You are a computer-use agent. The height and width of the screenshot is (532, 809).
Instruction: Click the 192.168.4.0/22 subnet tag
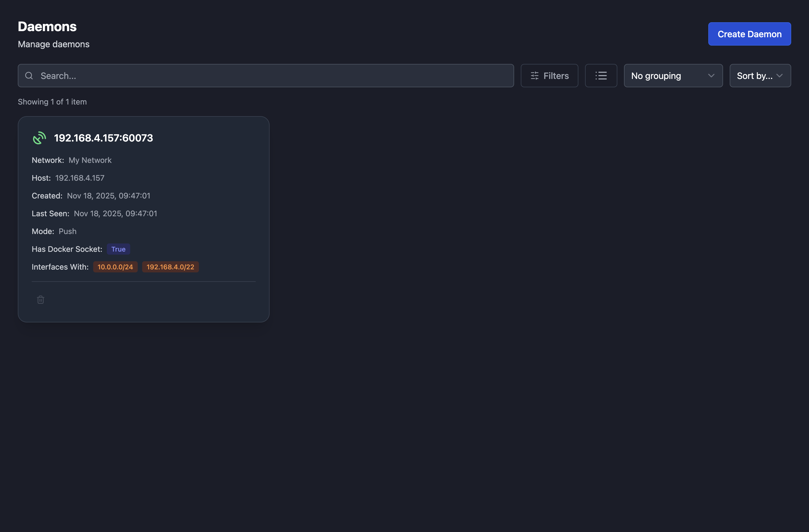[170, 267]
